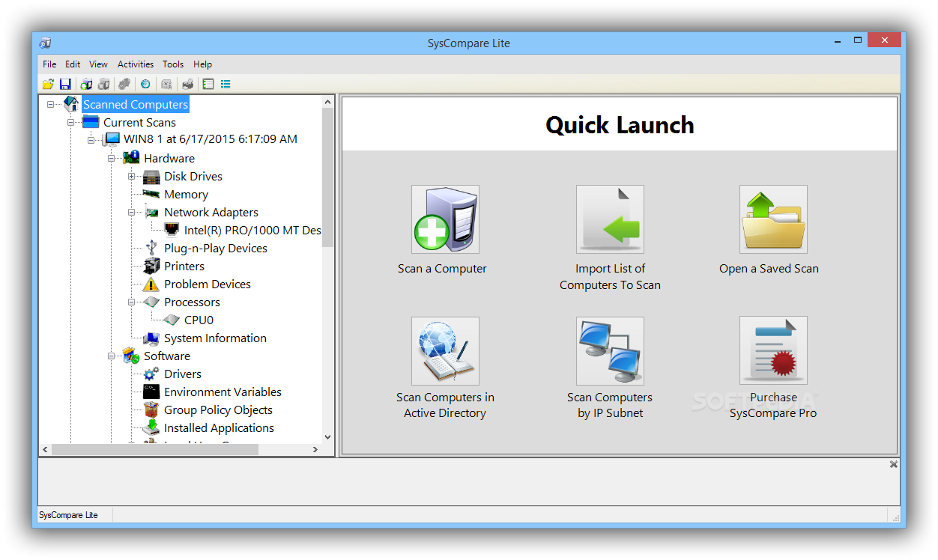Image resolution: width=938 pixels, height=560 pixels.
Task: Open the Tools menu
Action: 173,64
